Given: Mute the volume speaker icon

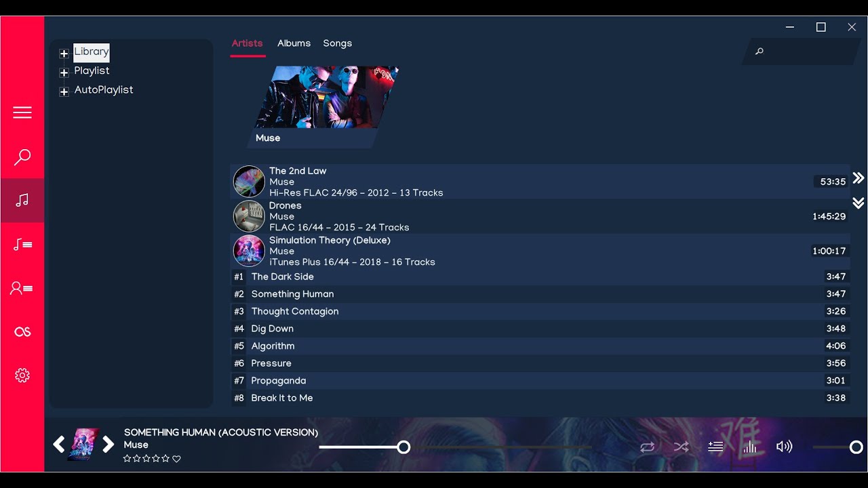Looking at the screenshot, I should click(x=784, y=447).
